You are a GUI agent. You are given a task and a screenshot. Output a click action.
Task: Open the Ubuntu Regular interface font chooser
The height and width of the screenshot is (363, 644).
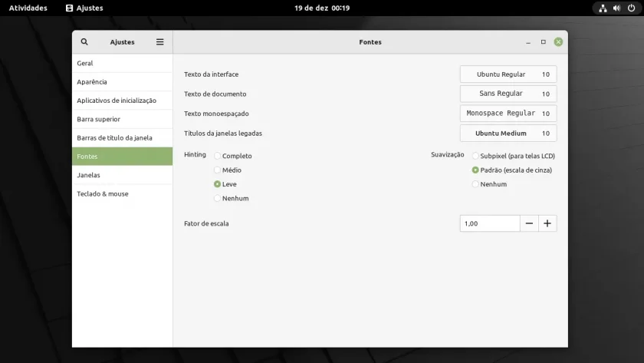tap(508, 74)
